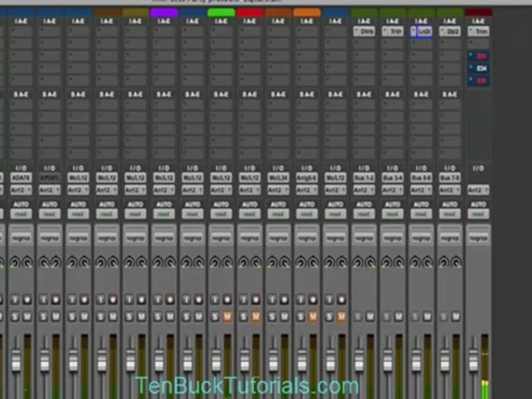Record-enable the olive colored track
This screenshot has width=532, height=399.
141,300
